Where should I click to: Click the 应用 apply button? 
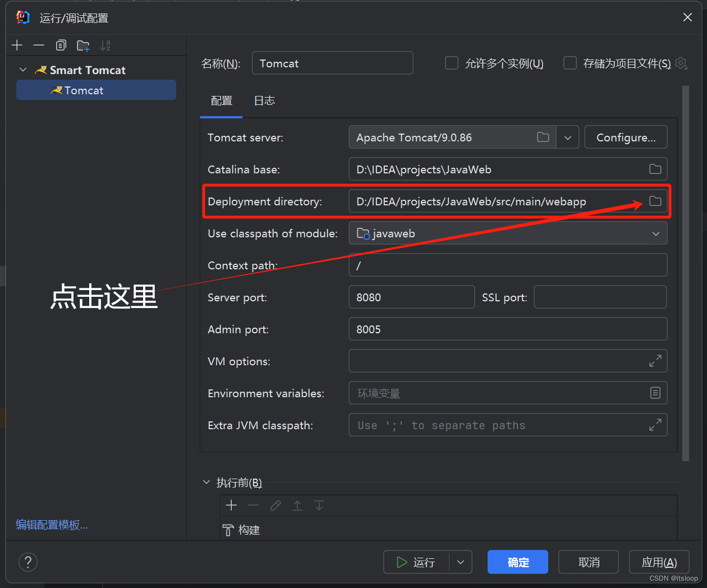(x=659, y=562)
